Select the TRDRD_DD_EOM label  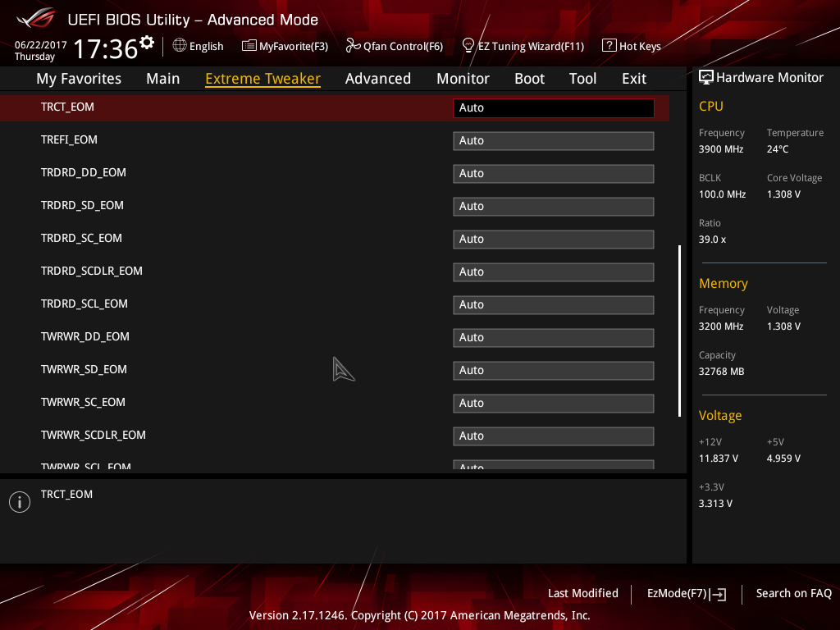tap(84, 172)
